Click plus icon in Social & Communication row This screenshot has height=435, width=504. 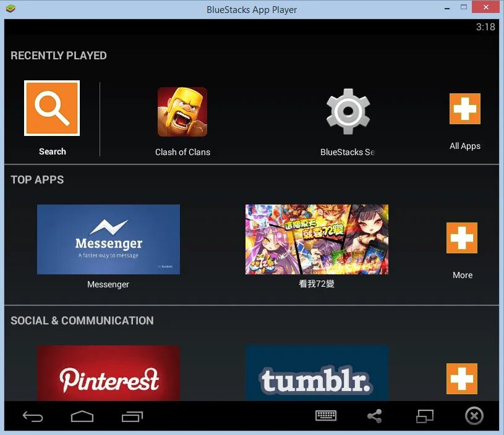tap(461, 378)
